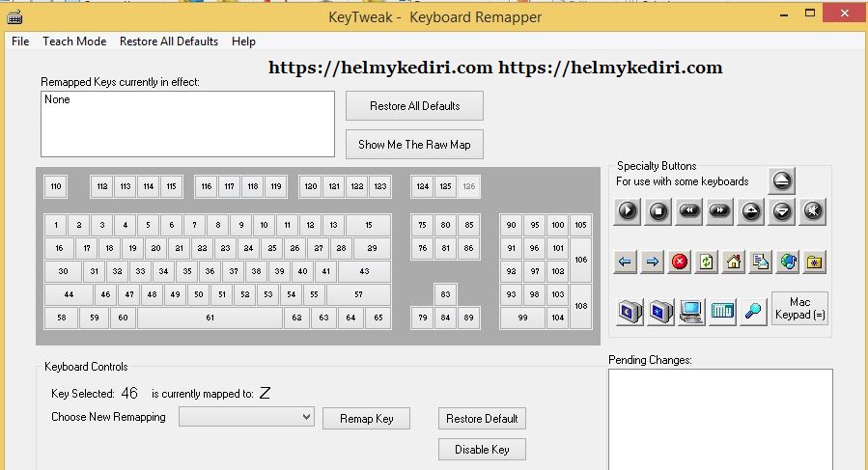
Task: Click Show Me The Raw Map button
Action: [414, 145]
